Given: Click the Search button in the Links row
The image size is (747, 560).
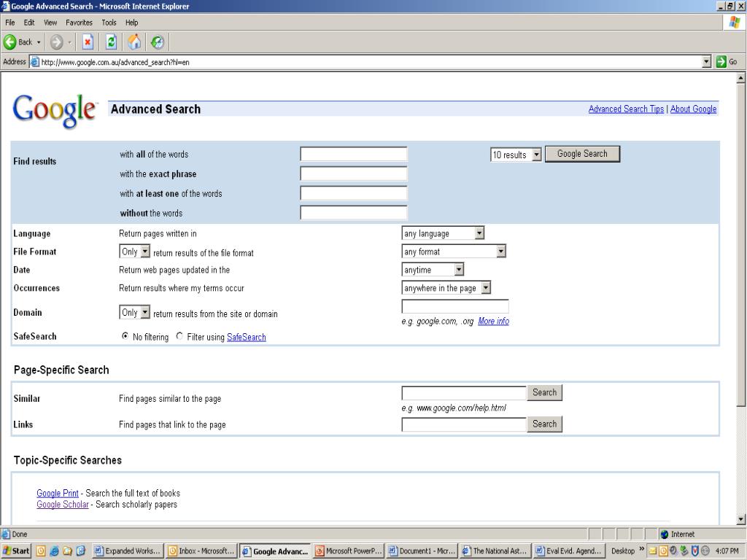Looking at the screenshot, I should coord(544,424).
